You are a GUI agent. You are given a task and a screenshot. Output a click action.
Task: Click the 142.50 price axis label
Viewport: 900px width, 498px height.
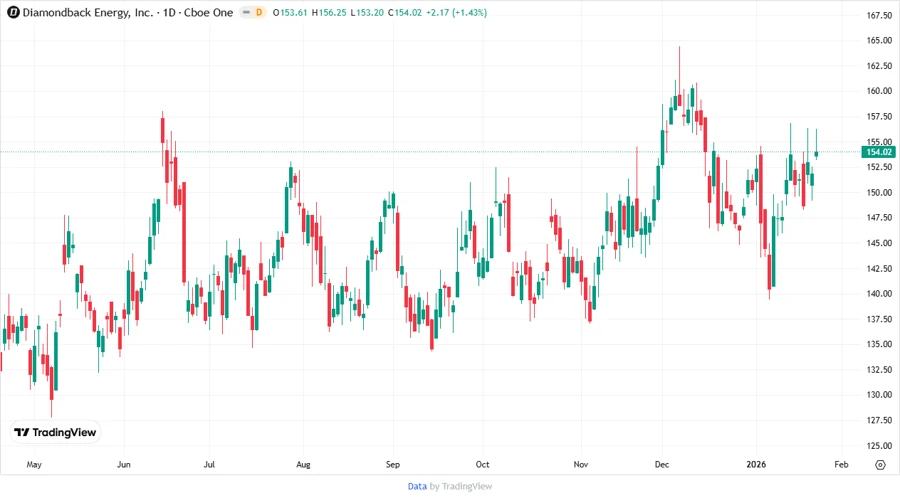(x=879, y=269)
